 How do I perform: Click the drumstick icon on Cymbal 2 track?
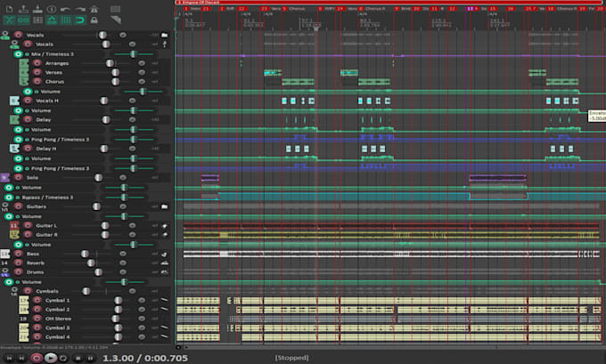(165, 309)
